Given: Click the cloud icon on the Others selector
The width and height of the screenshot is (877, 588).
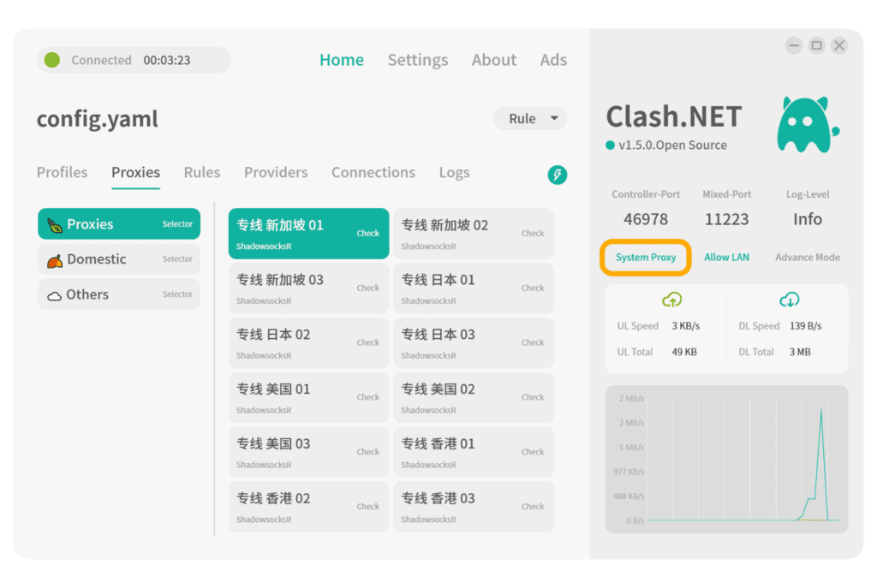Looking at the screenshot, I should (x=57, y=294).
